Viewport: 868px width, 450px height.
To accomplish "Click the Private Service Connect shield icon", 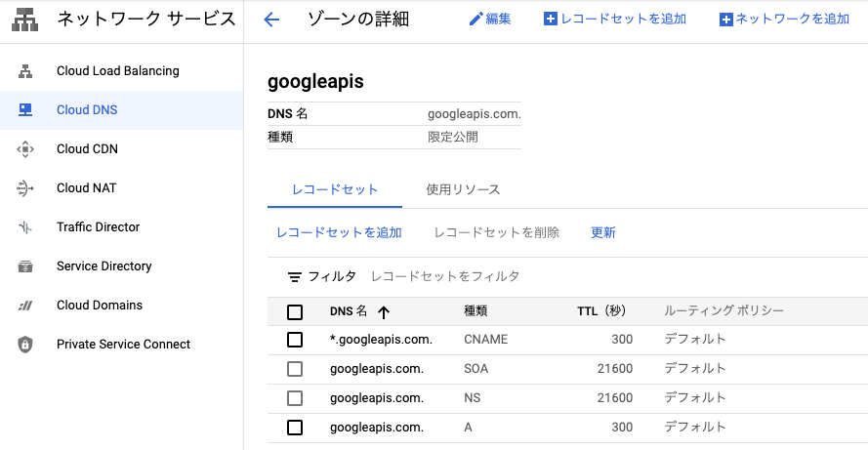I will click(25, 345).
